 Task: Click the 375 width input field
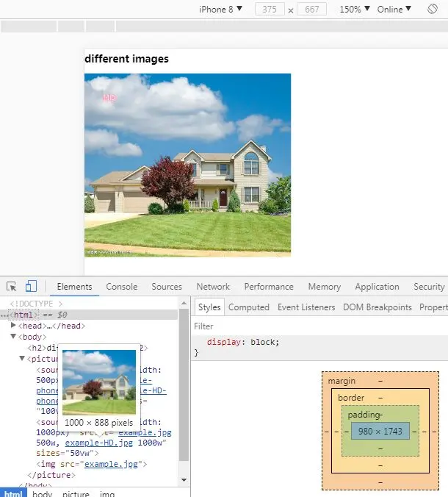pos(270,10)
